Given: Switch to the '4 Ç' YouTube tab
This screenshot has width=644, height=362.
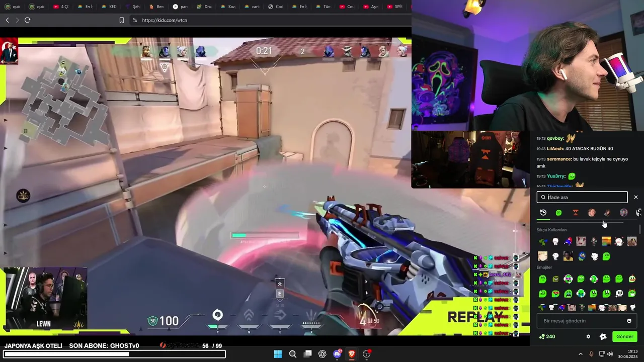Looking at the screenshot, I should tap(60, 7).
